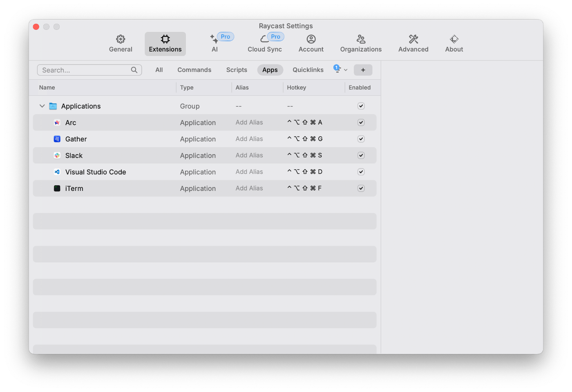Switch to Cloud Sync settings
Image resolution: width=572 pixels, height=392 pixels.
tap(265, 44)
